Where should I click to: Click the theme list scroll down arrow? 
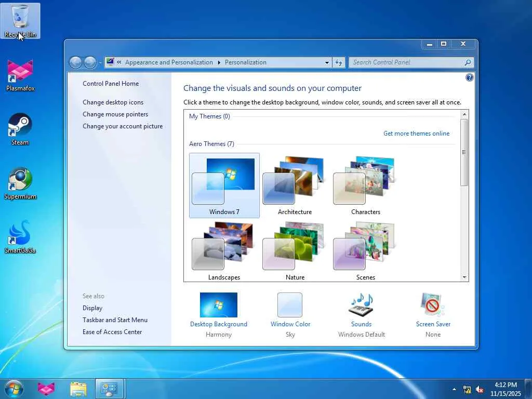(x=464, y=277)
